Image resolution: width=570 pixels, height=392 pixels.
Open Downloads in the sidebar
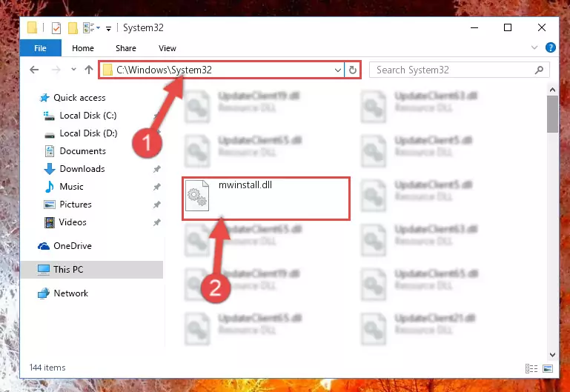click(x=82, y=169)
